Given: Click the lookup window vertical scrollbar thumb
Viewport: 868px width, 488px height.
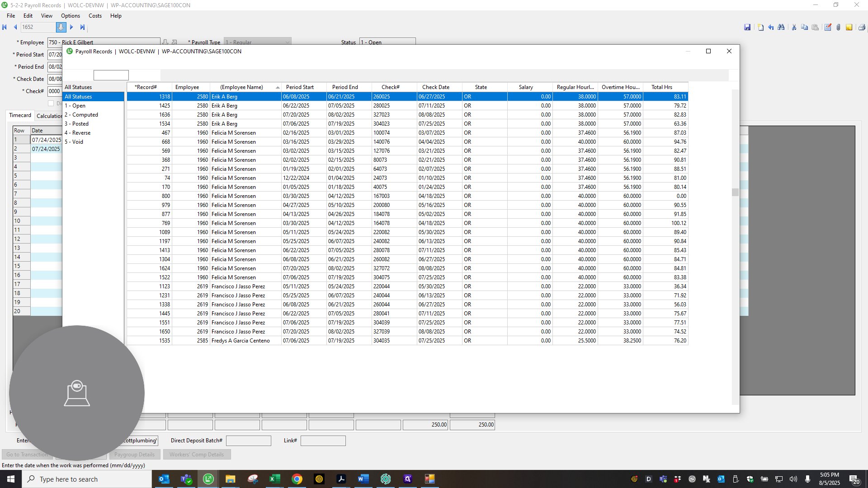Looking at the screenshot, I should tap(735, 192).
